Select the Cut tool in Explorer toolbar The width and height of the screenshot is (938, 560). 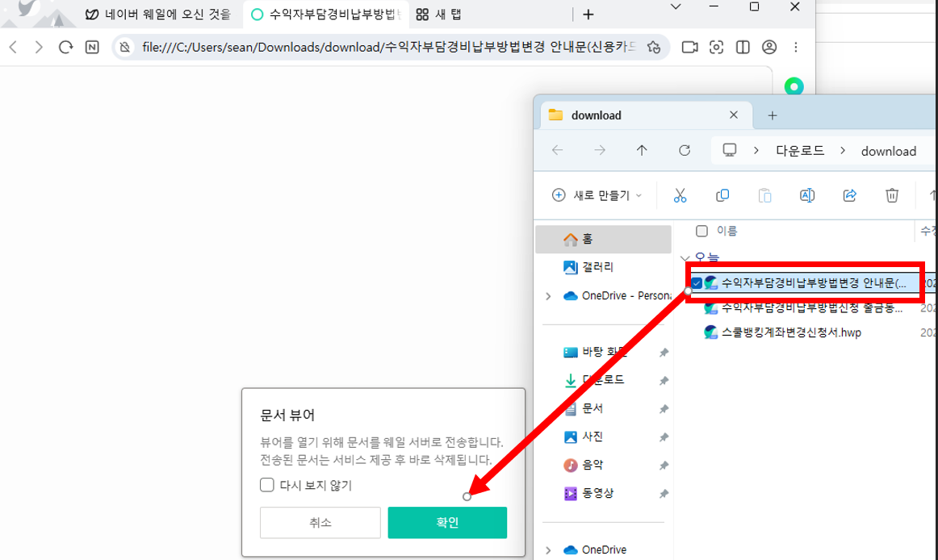680,195
